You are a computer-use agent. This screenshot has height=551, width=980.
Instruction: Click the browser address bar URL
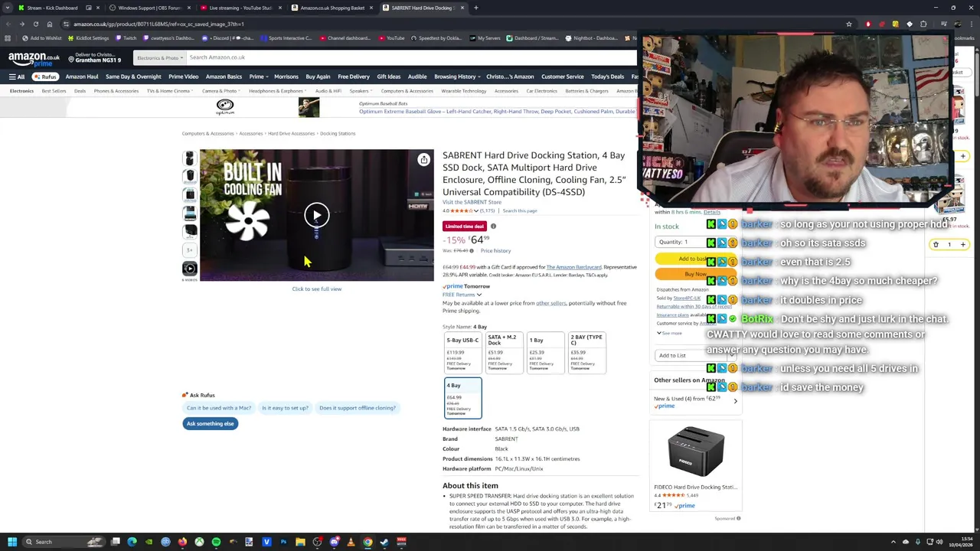coord(158,24)
